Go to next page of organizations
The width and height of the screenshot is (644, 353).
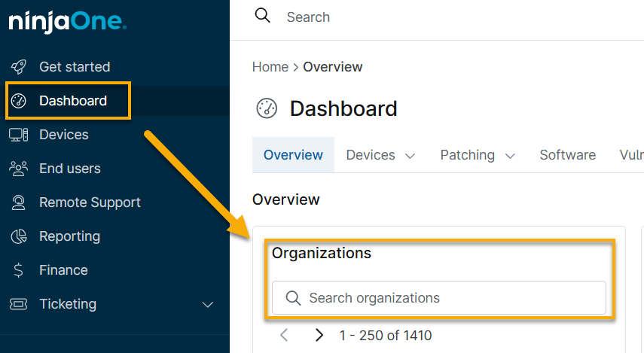point(319,335)
